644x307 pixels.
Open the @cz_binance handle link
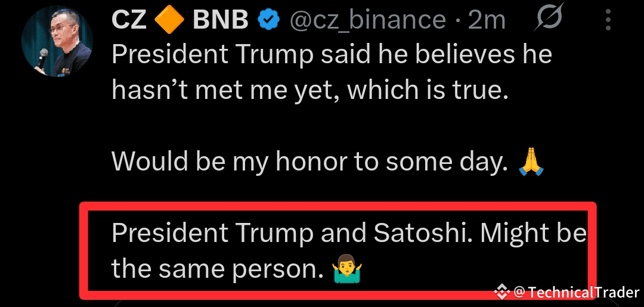pos(367,21)
